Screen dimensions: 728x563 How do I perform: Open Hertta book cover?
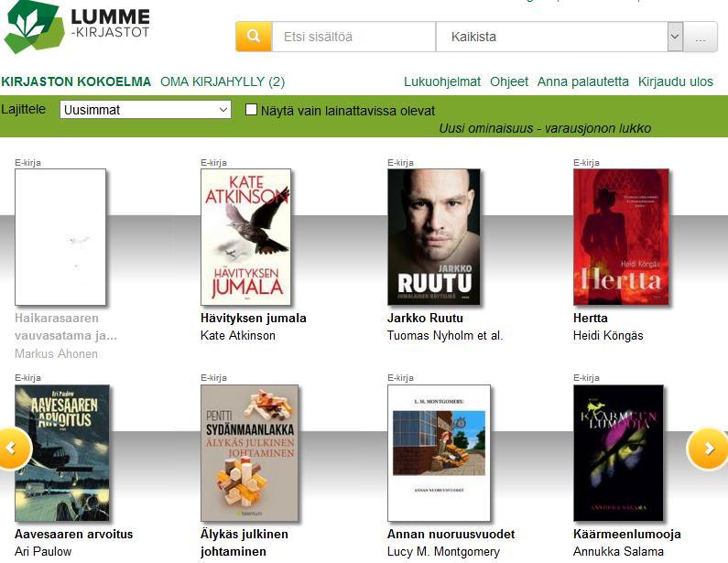[x=621, y=237]
